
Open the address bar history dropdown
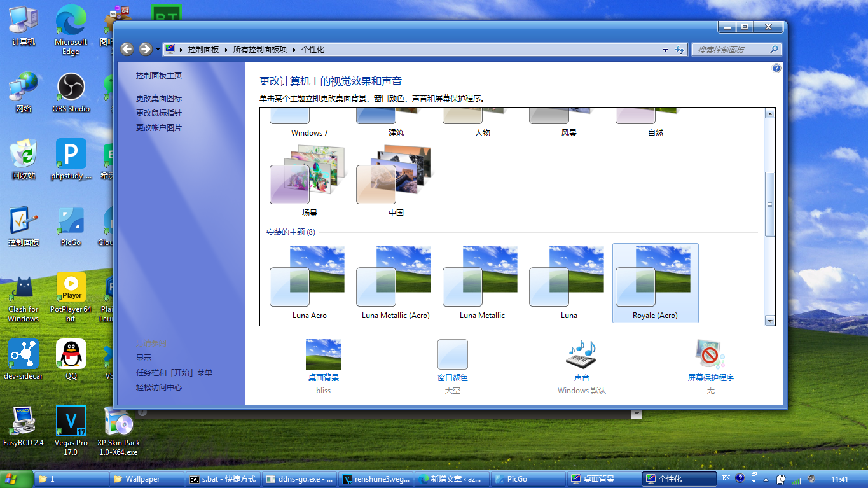click(665, 50)
